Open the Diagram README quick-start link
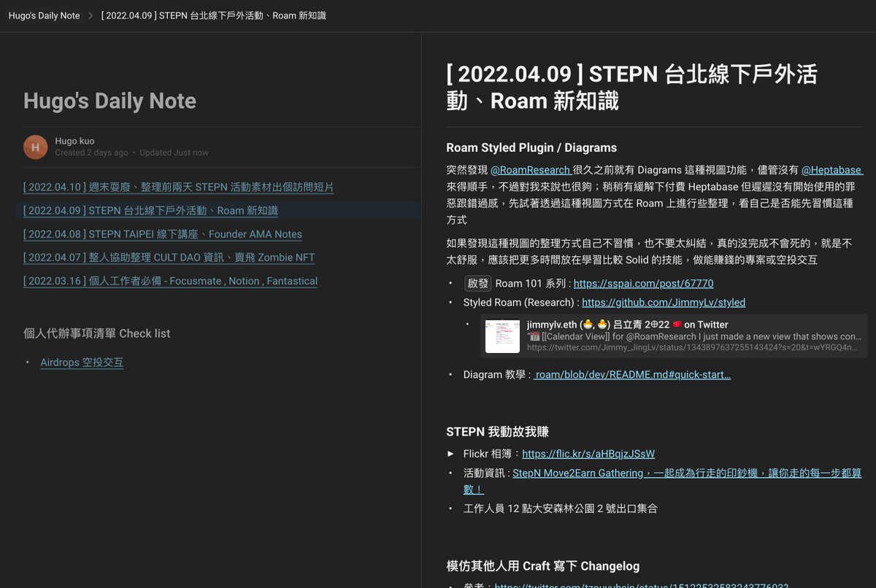876x588 pixels. [632, 375]
